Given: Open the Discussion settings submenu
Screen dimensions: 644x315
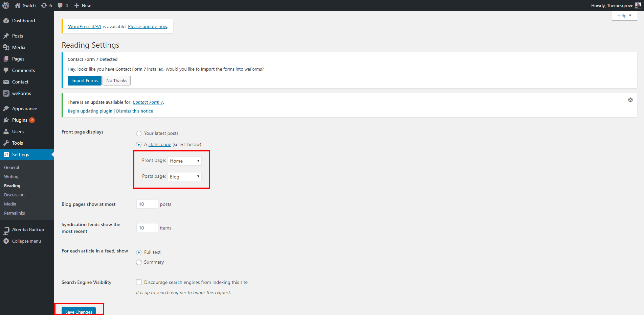Looking at the screenshot, I should click(14, 195).
